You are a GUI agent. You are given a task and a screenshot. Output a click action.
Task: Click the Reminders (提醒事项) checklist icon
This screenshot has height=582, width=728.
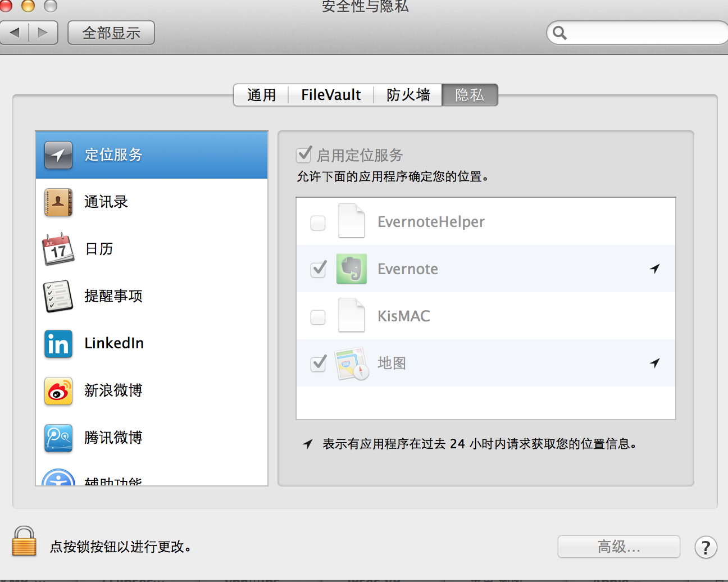click(58, 296)
